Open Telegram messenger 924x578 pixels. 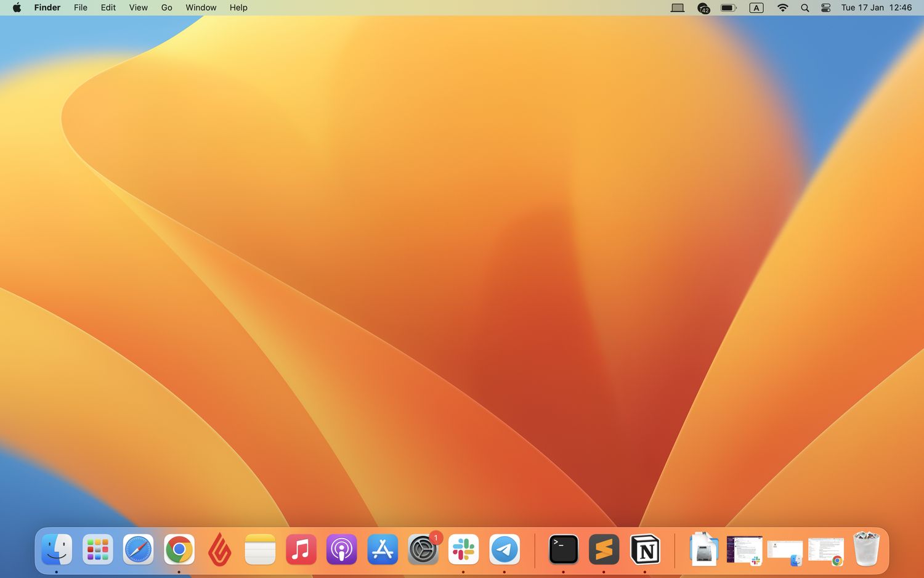505,549
